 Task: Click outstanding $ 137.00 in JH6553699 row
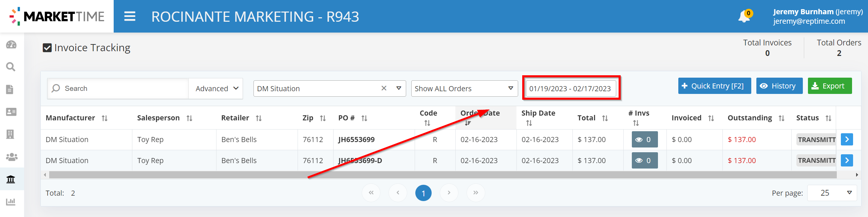coord(741,140)
